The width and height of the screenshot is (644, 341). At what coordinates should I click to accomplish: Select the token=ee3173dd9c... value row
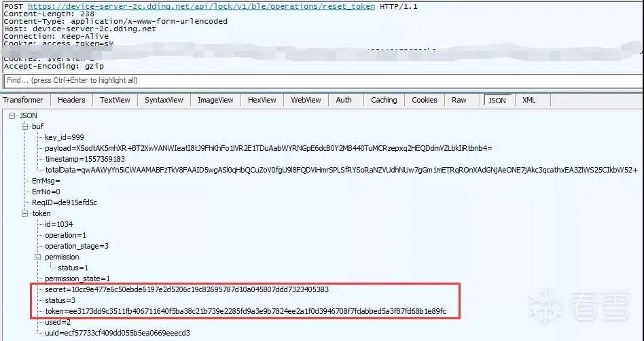[x=246, y=311]
